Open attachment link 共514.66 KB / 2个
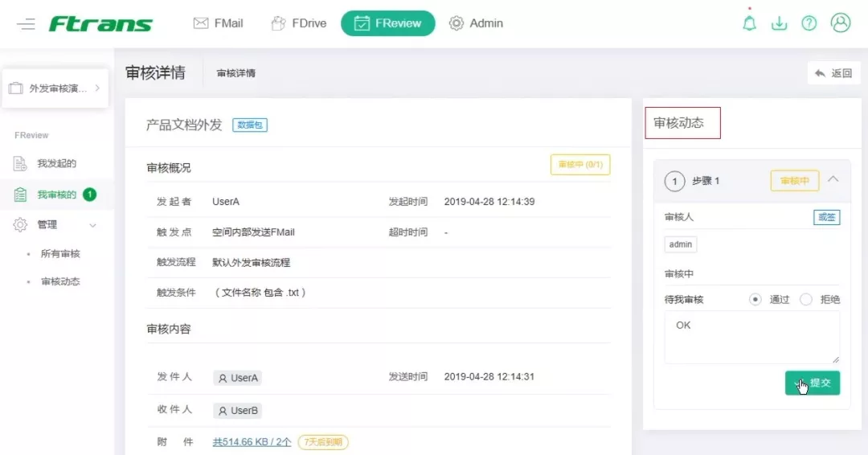 pyautogui.click(x=252, y=441)
